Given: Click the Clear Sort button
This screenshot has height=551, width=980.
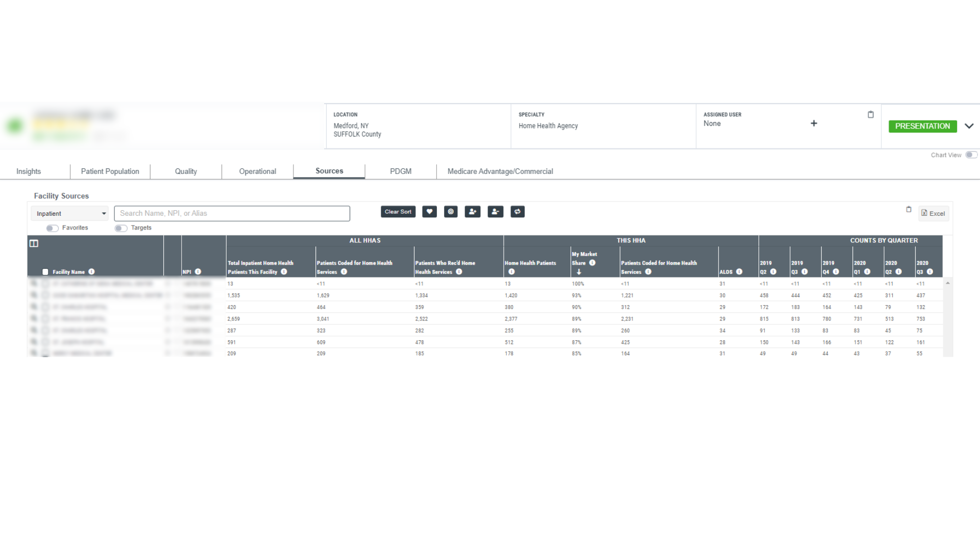Looking at the screenshot, I should tap(398, 212).
